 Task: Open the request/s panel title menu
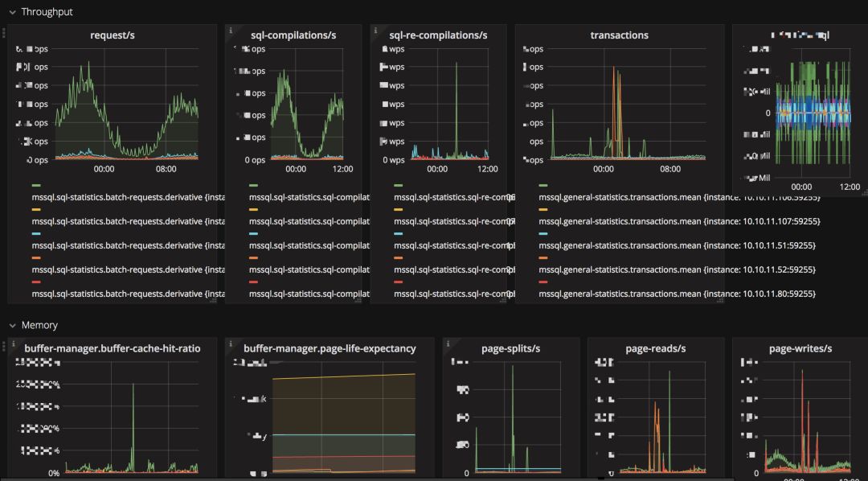coord(113,35)
